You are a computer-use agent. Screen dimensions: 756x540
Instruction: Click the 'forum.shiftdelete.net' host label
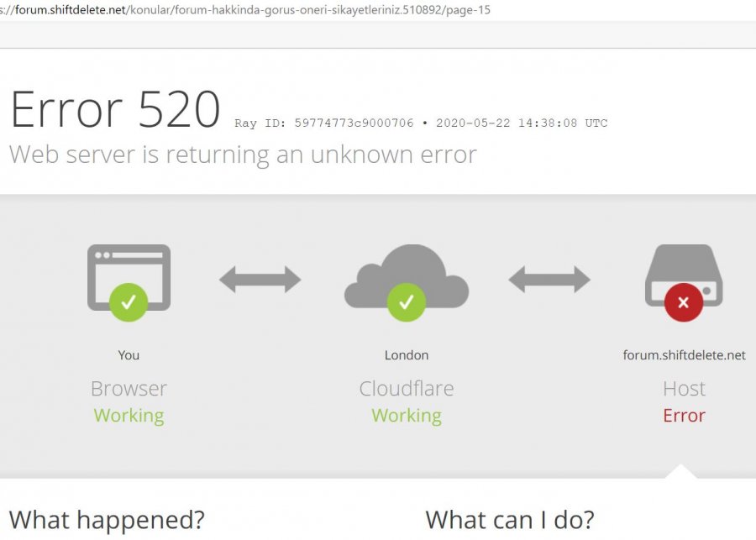click(684, 355)
